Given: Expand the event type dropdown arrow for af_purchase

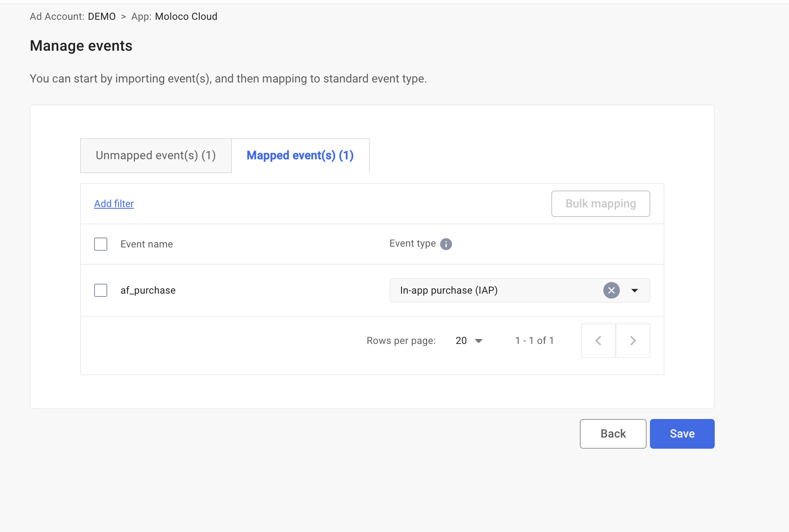Looking at the screenshot, I should point(635,290).
